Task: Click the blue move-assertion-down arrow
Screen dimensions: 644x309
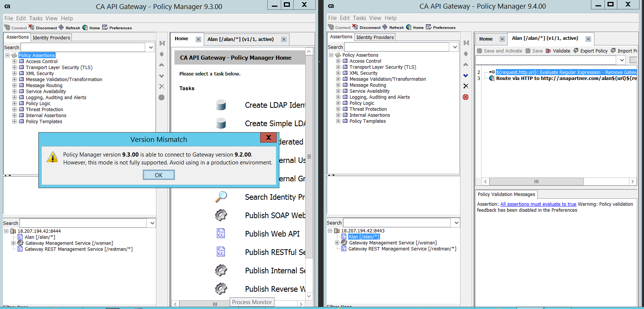Action: (466, 75)
